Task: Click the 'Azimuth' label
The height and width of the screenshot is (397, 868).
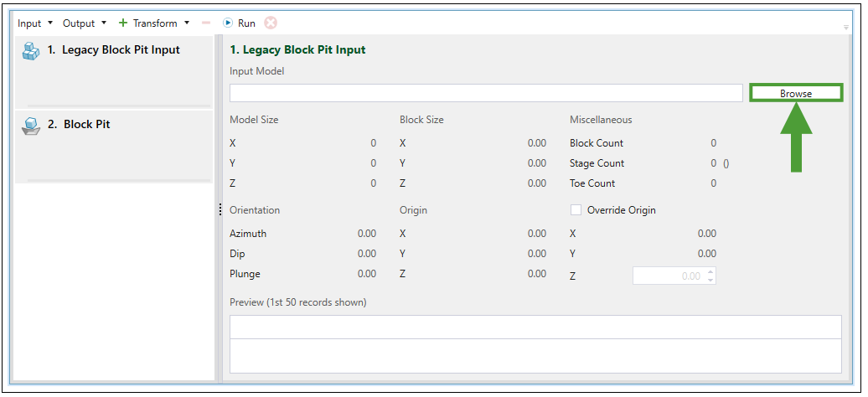Action: coord(248,234)
